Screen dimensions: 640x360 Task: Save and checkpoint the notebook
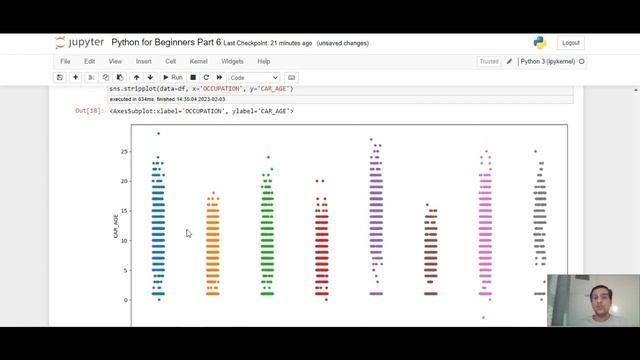click(x=60, y=78)
